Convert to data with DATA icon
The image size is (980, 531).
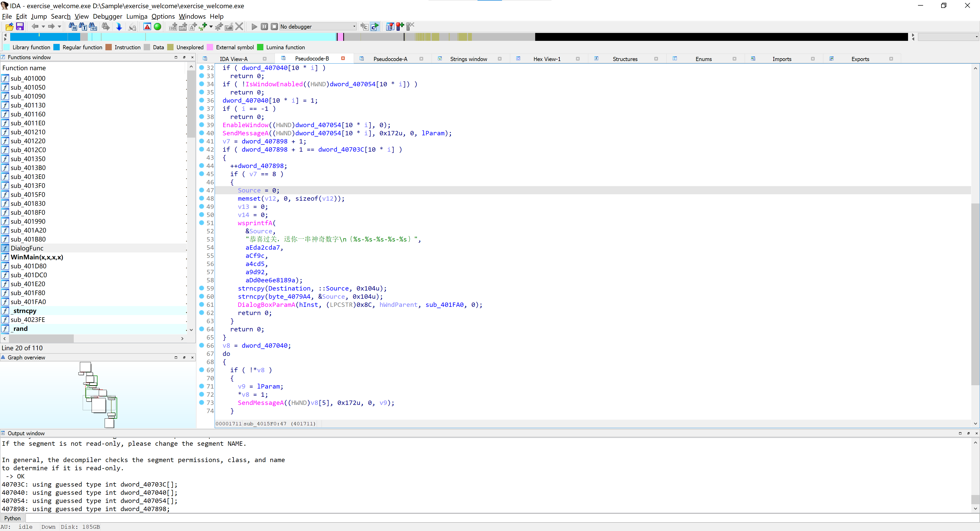[x=183, y=26]
